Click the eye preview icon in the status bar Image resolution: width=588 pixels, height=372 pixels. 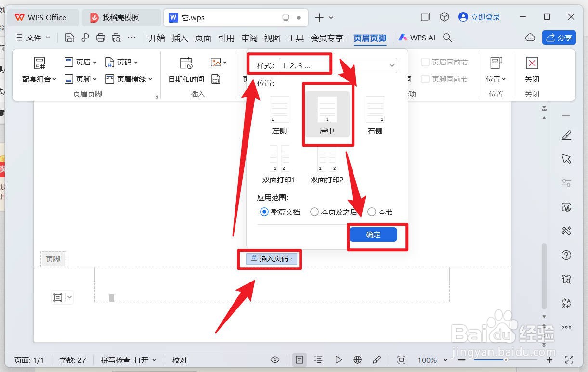pyautogui.click(x=274, y=359)
